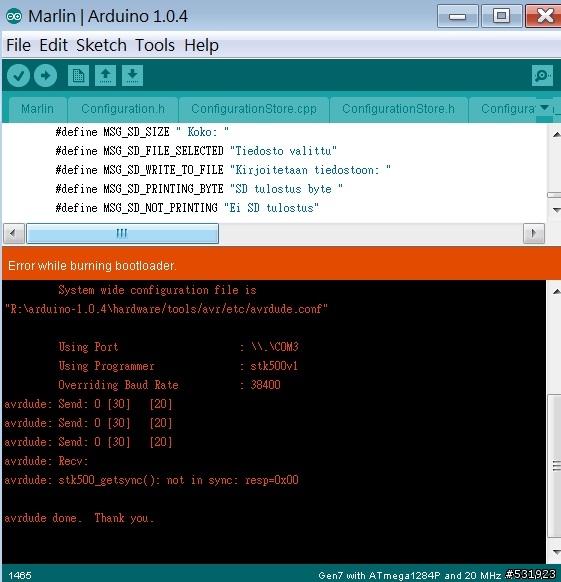This screenshot has width=561, height=582.
Task: Click the stk500_getsync not in sync line
Action: [x=151, y=480]
